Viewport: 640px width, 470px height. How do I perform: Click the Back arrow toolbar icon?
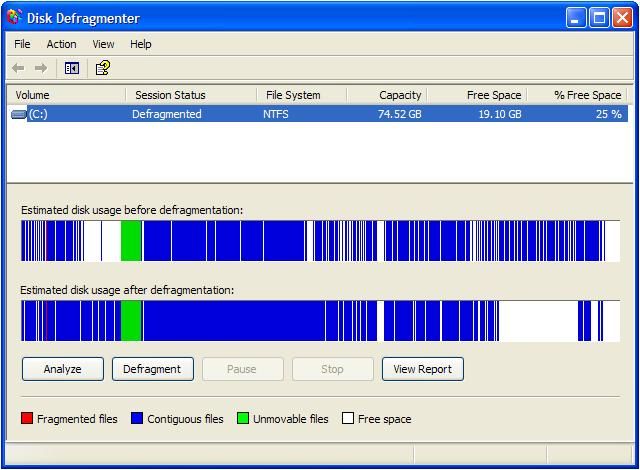pyautogui.click(x=18, y=68)
